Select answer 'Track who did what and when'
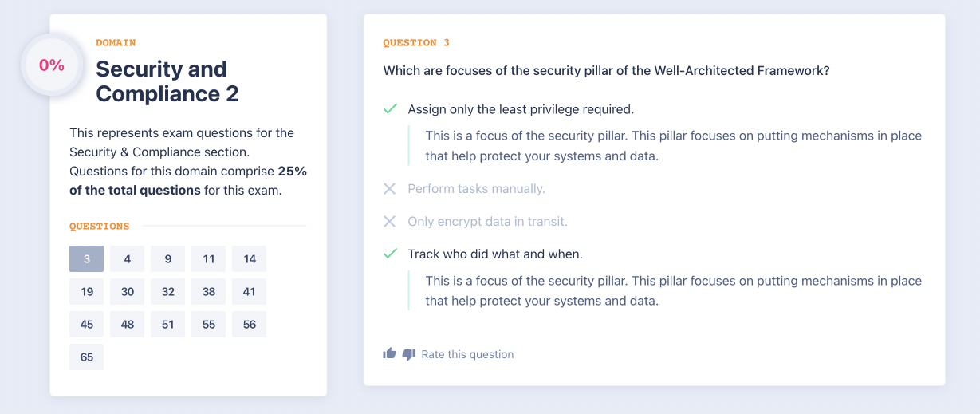The width and height of the screenshot is (980, 414). coord(494,254)
